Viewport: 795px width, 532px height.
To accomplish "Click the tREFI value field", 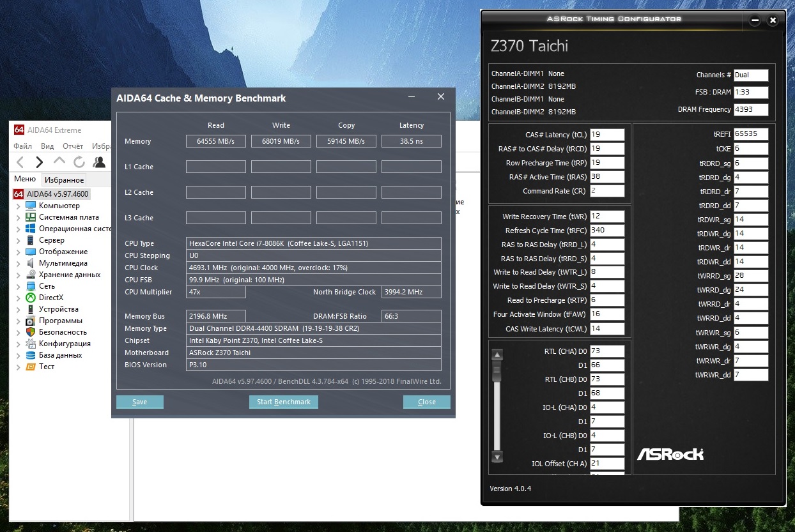I will (751, 134).
